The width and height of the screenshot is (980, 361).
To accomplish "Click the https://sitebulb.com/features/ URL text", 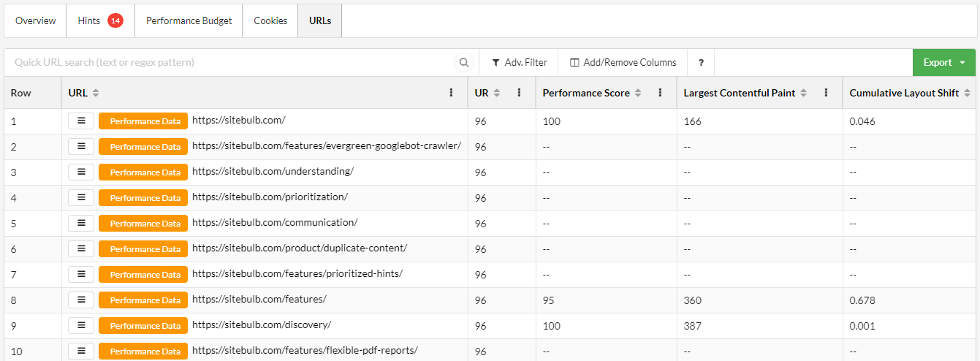I will [259, 299].
